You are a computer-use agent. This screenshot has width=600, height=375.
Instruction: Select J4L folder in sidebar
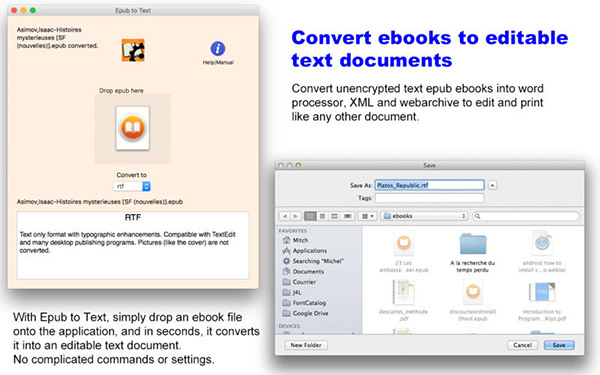tap(292, 292)
